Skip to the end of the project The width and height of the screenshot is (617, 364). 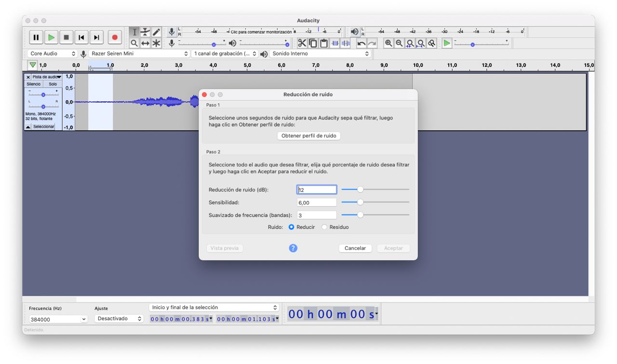(x=97, y=37)
